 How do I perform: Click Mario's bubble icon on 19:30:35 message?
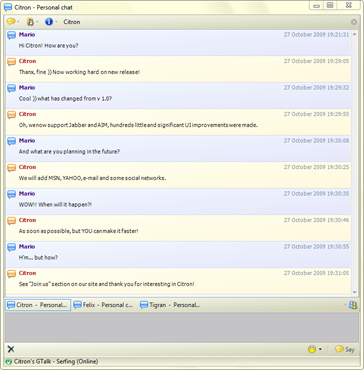tap(12, 194)
